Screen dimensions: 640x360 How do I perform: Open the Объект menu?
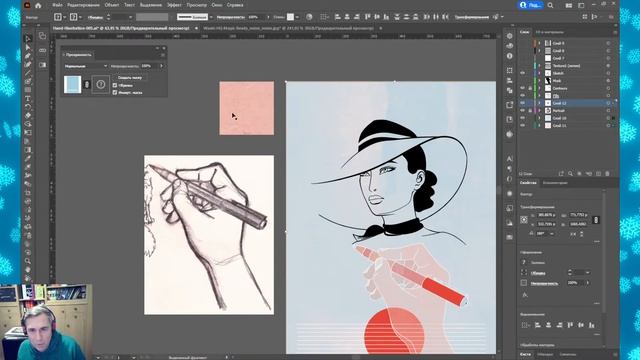111,5
